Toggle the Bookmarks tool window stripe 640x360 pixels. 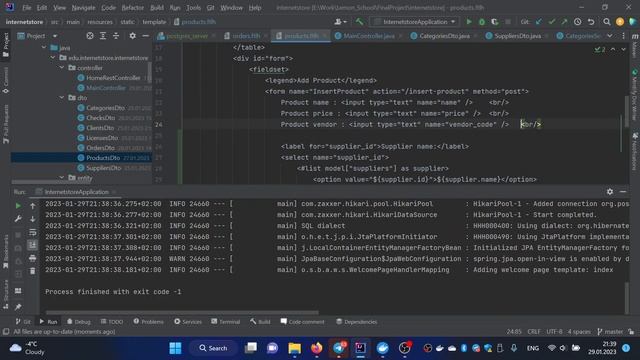[6, 251]
